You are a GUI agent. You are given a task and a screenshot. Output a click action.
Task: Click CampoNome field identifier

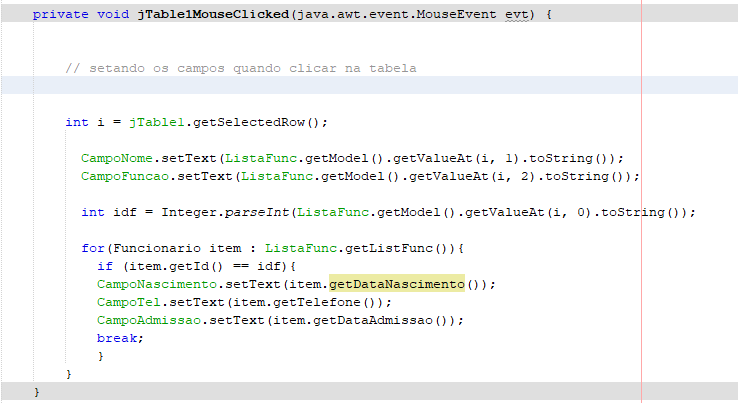(x=117, y=158)
